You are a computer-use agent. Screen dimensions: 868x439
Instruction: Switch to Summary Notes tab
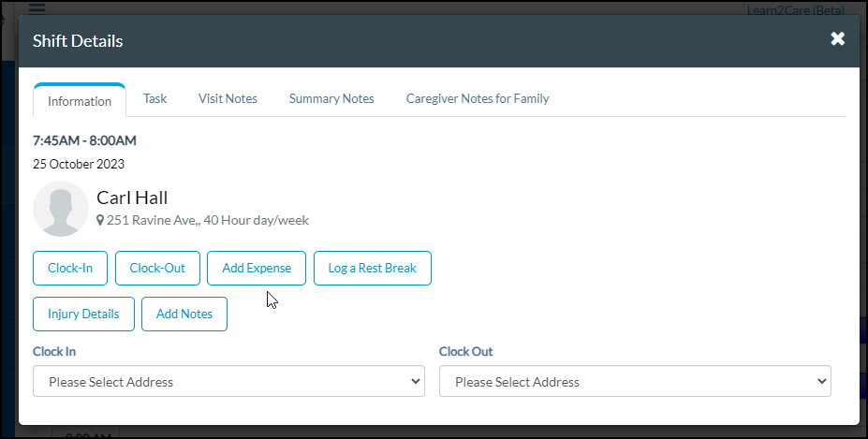point(331,98)
